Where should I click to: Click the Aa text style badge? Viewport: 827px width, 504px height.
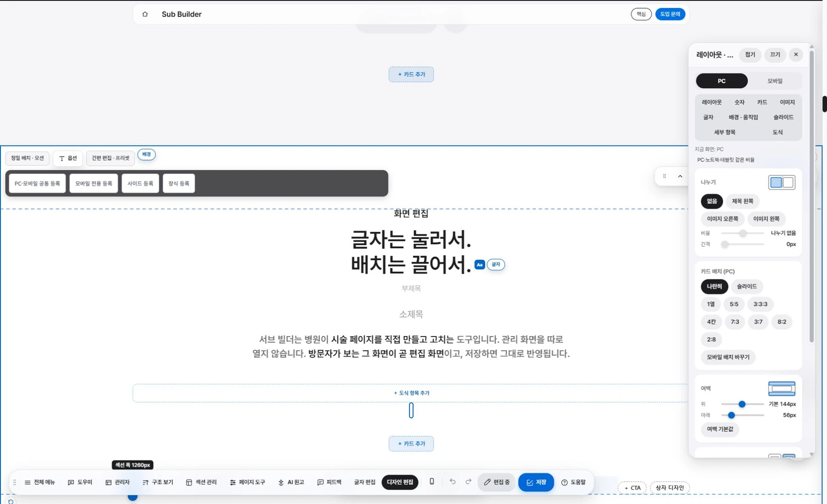[x=480, y=265]
